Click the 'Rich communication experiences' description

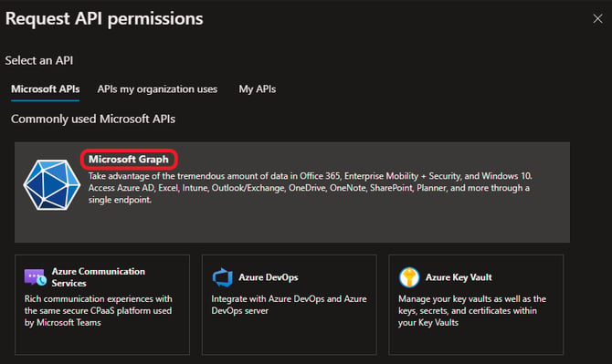(99, 310)
